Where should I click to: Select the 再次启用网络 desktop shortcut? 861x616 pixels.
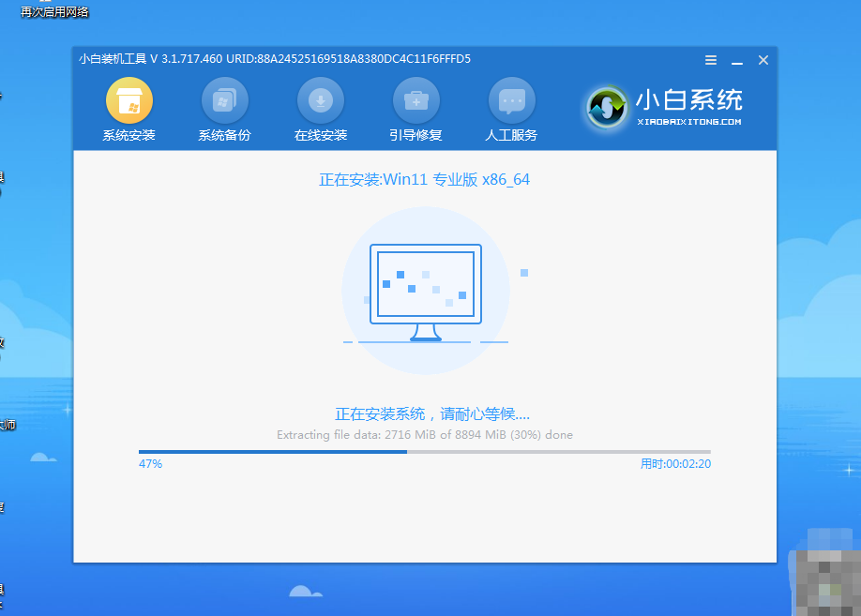[54, 12]
